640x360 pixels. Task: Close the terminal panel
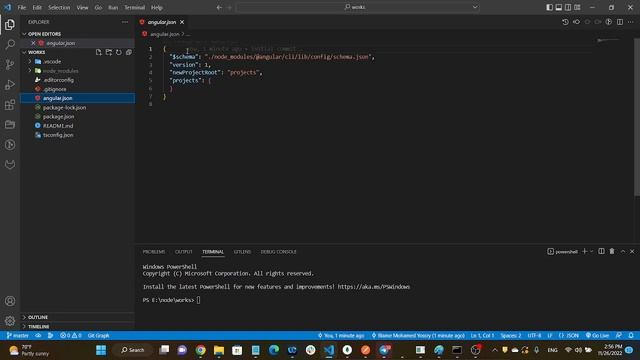tap(632, 251)
